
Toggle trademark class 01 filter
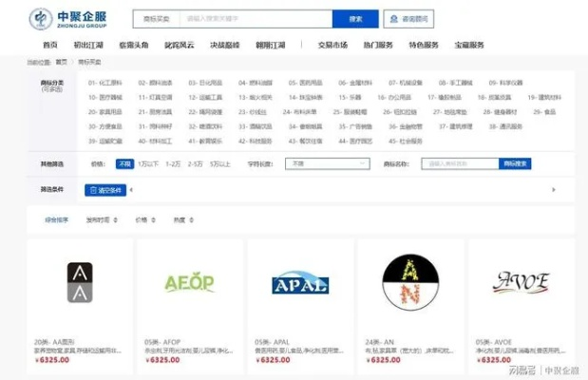coord(105,83)
